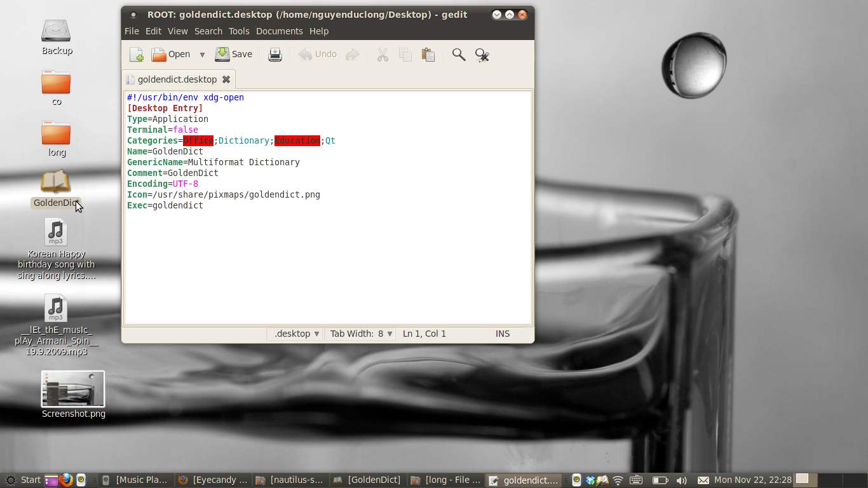Click the goldendict gedit taskbar button
Image resolution: width=868 pixels, height=488 pixels.
coord(523,480)
